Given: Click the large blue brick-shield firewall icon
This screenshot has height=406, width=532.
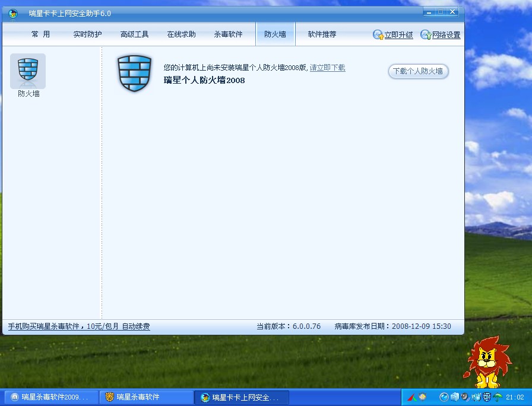Looking at the screenshot, I should 134,73.
